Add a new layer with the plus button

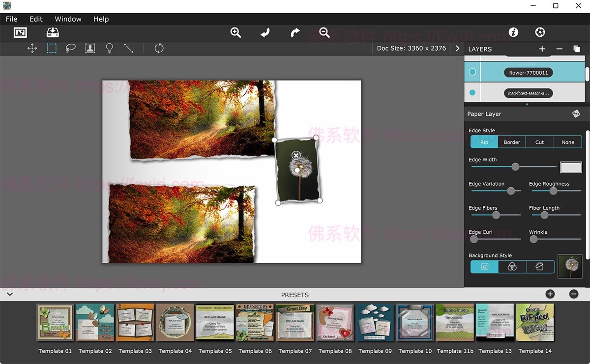(x=542, y=49)
